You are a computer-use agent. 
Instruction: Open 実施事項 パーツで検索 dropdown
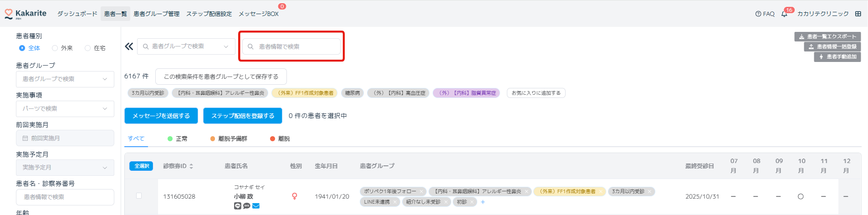(65, 109)
